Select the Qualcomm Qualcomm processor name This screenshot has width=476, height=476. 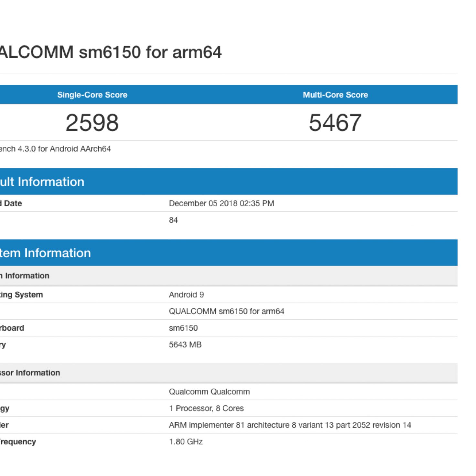tap(209, 392)
